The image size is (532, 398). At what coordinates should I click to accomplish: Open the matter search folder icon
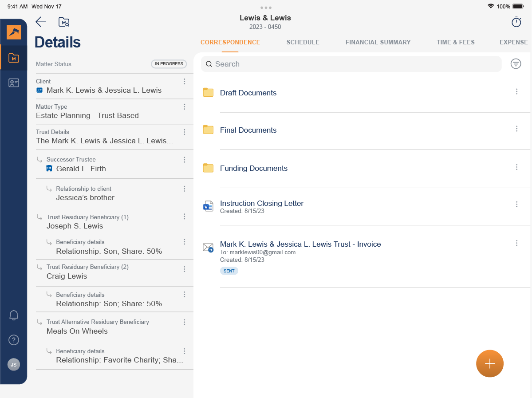[63, 22]
